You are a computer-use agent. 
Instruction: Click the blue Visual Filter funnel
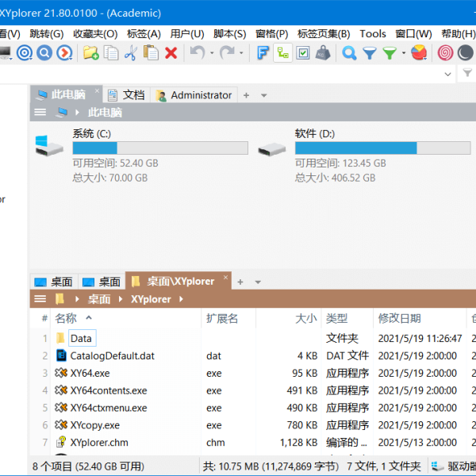(370, 53)
